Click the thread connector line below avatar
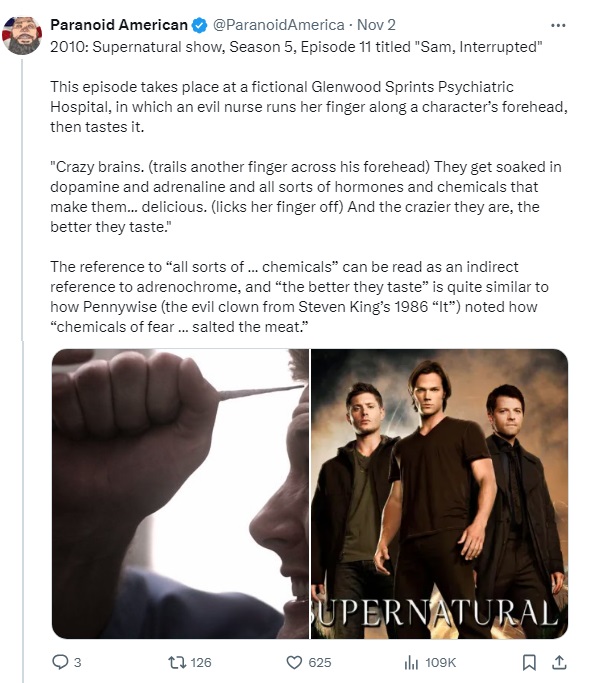 point(23,198)
